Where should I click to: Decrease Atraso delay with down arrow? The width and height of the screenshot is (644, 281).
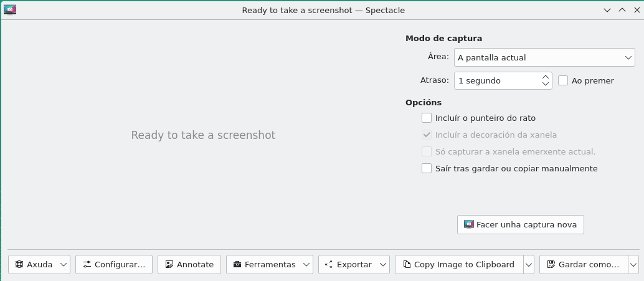(x=546, y=84)
